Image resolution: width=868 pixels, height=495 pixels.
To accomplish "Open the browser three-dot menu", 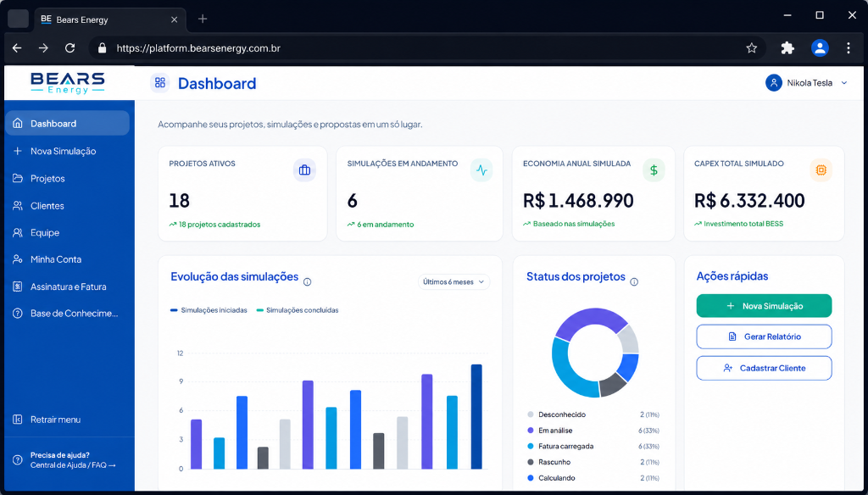I will point(848,48).
